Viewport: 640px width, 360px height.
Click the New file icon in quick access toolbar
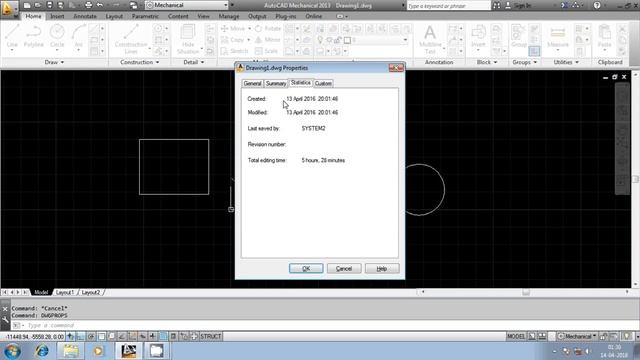(27, 5)
